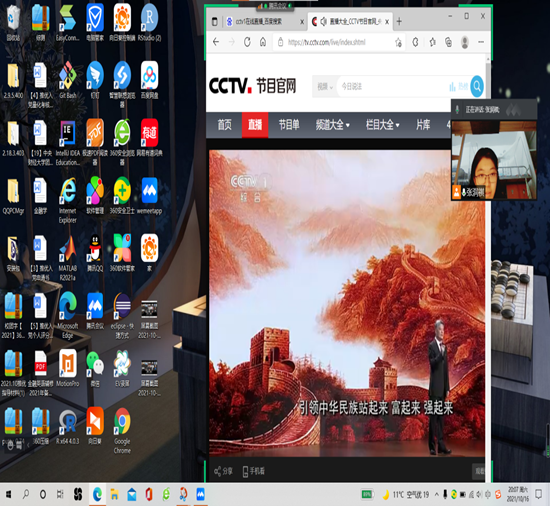This screenshot has width=550, height=506.
Task: Click the 手机看 button below video
Action: pos(254,471)
